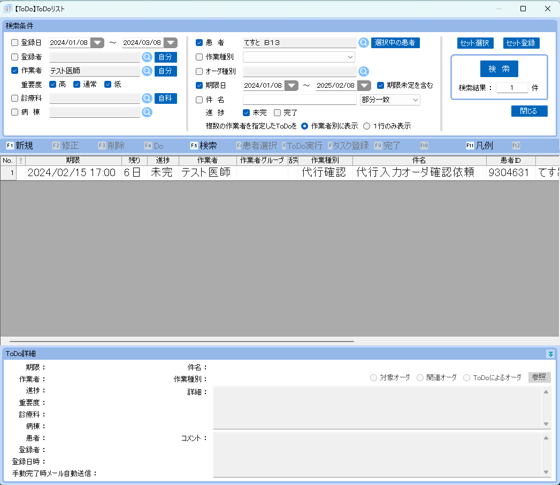Enable the 作業種別 checkbox
The height and width of the screenshot is (485, 560).
(199, 57)
